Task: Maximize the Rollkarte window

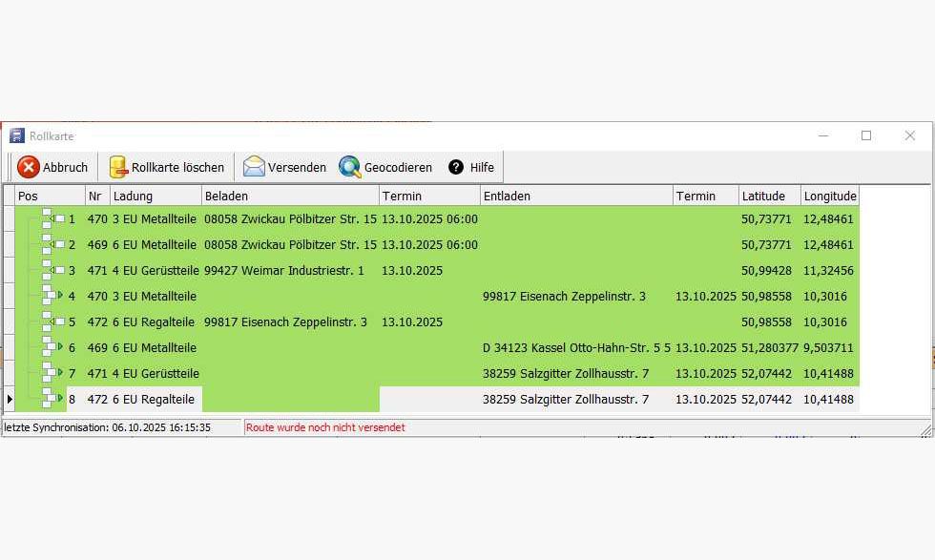Action: [866, 135]
